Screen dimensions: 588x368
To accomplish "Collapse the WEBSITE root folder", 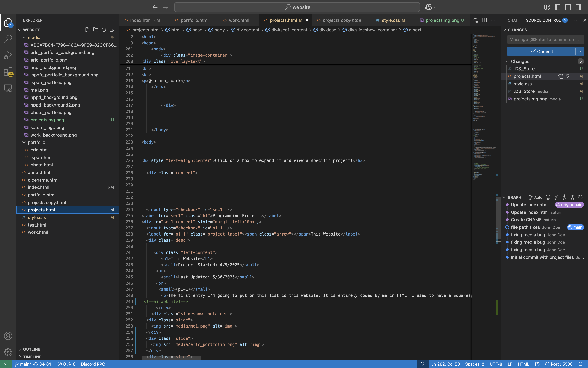I will [x=20, y=30].
